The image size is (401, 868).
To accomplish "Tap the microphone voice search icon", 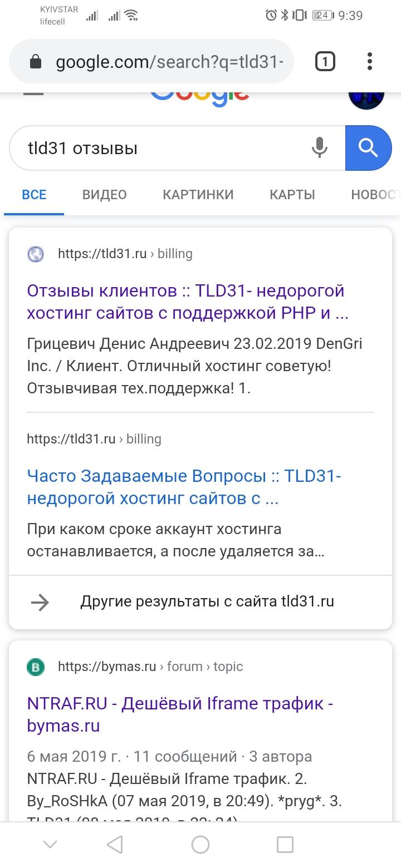I will coord(319,148).
